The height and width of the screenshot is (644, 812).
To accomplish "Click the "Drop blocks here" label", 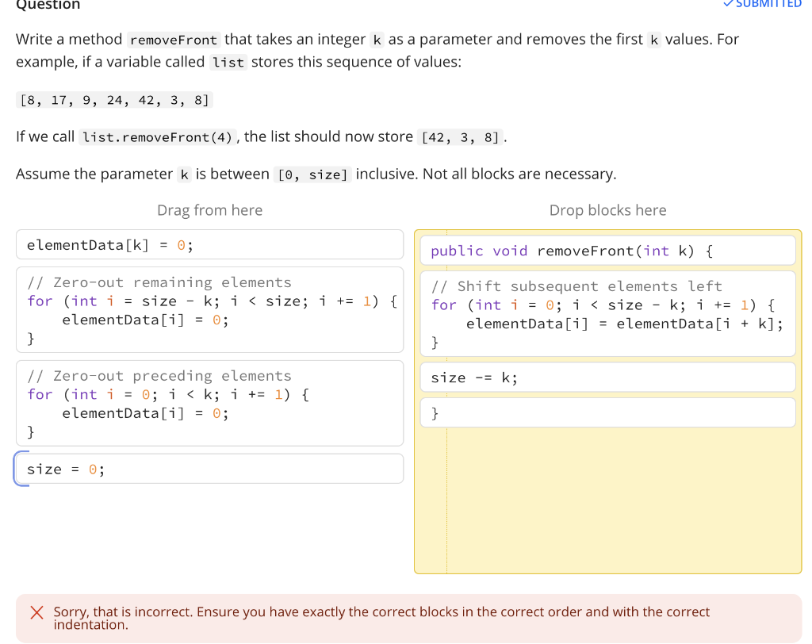I will pyautogui.click(x=607, y=209).
